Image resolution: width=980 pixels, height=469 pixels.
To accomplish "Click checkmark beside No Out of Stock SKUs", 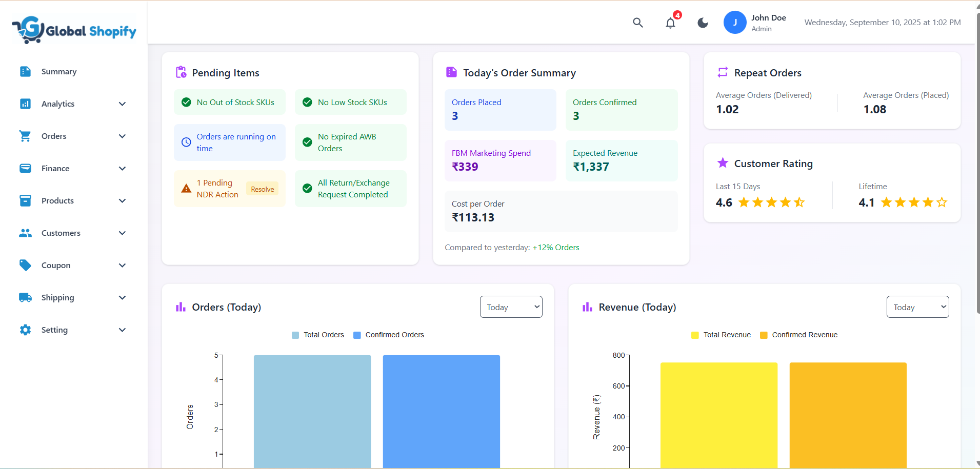I will [x=186, y=102].
